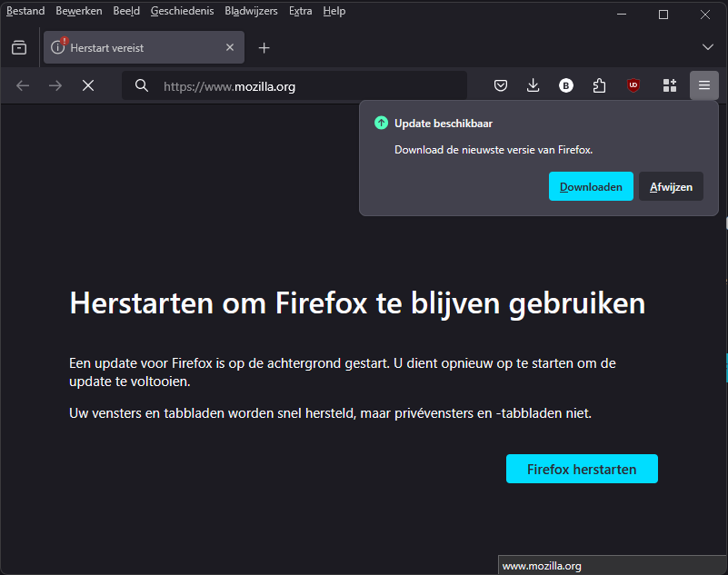This screenshot has height=575, width=728.
Task: Dismiss update with Afwijzen button
Action: point(671,186)
